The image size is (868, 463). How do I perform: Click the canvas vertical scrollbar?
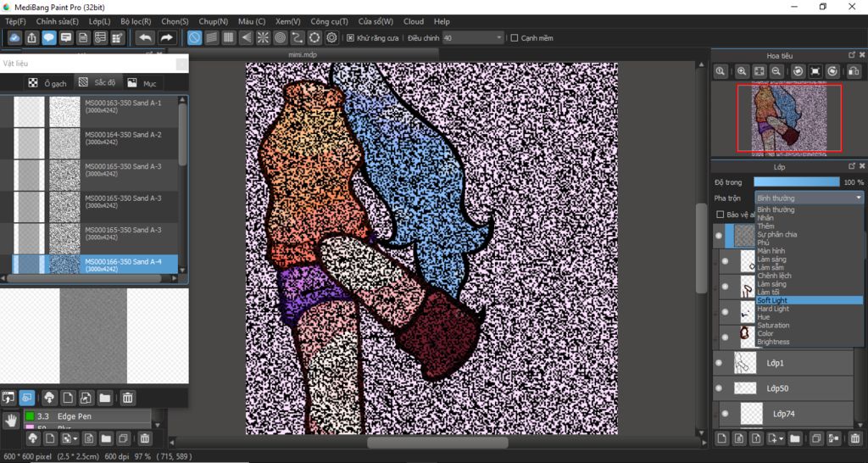pos(701,248)
